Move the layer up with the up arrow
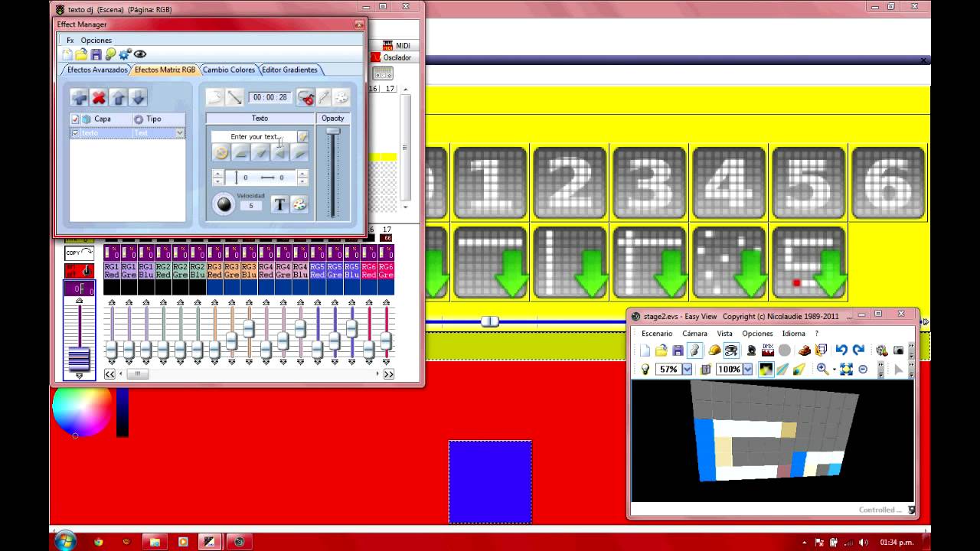Screen dimensions: 980x551 tap(118, 97)
